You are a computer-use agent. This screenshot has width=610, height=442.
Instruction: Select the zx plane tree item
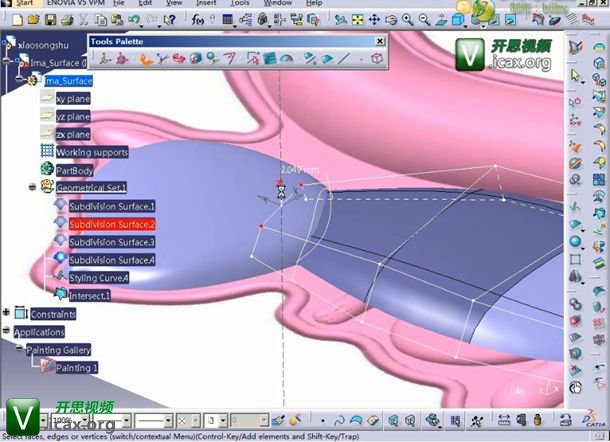(x=72, y=134)
